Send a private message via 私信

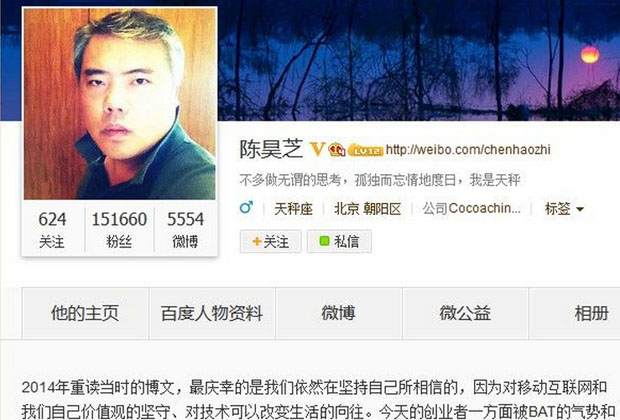click(339, 241)
